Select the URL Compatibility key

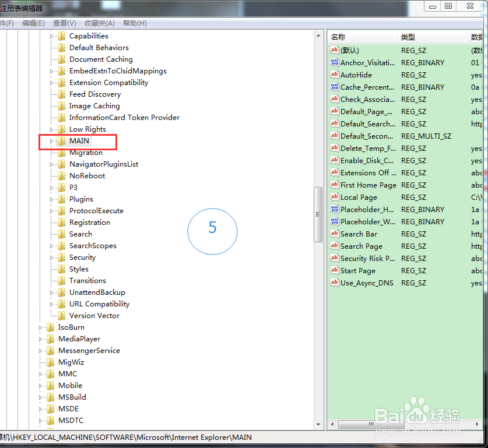pyautogui.click(x=99, y=304)
